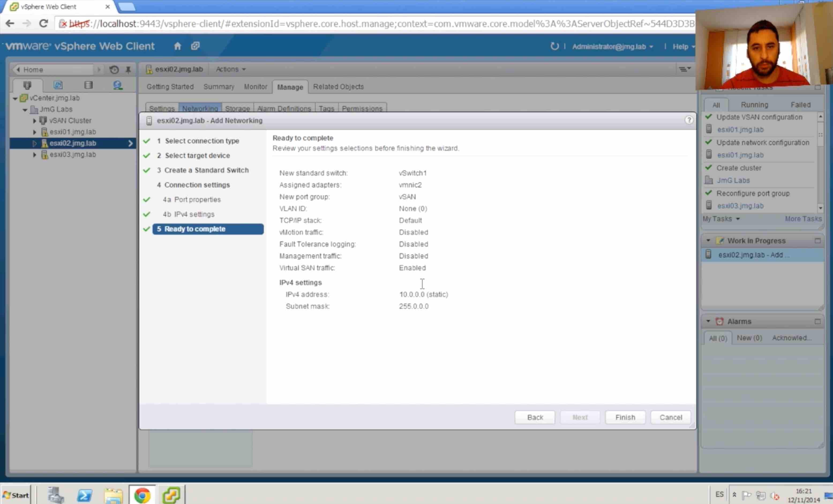
Task: Open My Tasks filter dropdown
Action: [721, 219]
